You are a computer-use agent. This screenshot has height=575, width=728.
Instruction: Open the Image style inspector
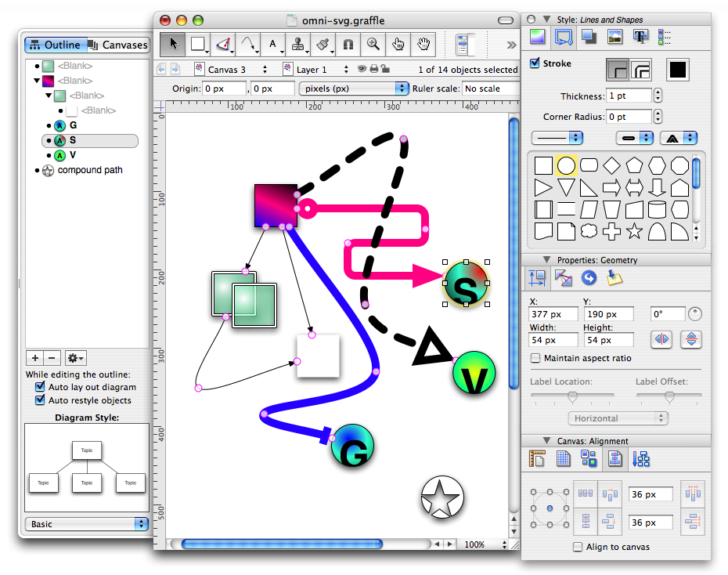[614, 37]
